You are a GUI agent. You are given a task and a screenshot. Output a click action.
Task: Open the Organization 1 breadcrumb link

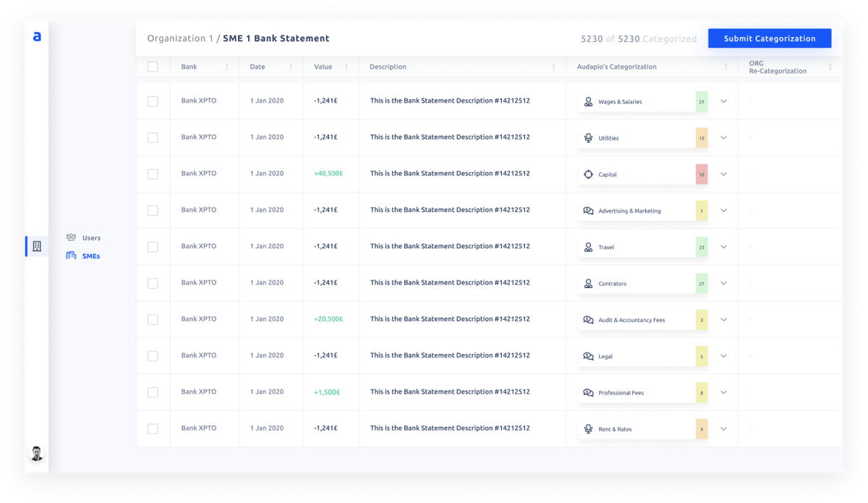tap(180, 38)
